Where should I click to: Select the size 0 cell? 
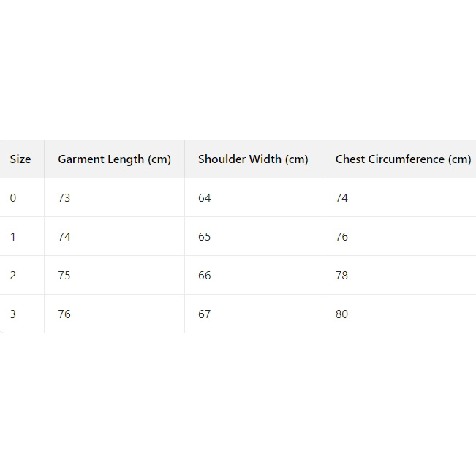click(x=13, y=198)
